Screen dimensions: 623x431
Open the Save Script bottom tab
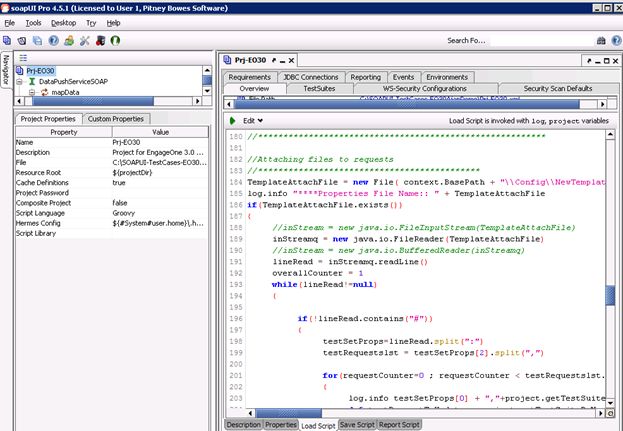(357, 425)
